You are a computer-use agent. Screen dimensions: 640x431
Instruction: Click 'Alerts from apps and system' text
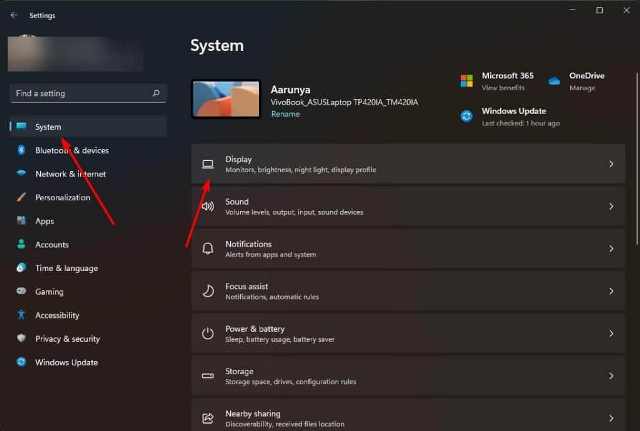pos(271,255)
